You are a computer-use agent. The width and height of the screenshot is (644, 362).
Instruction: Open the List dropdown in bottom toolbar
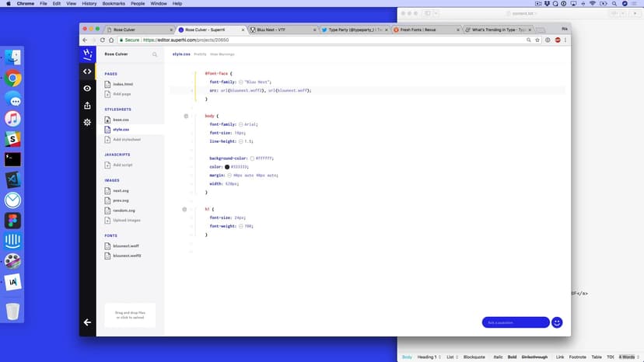450,357
